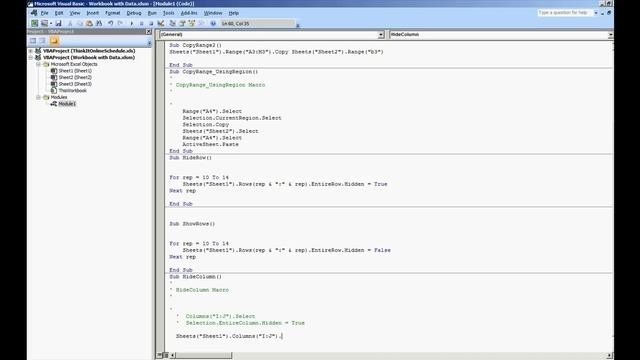Click the Undo arrow icon
Viewport: 640px width, 360px height.
pos(111,24)
